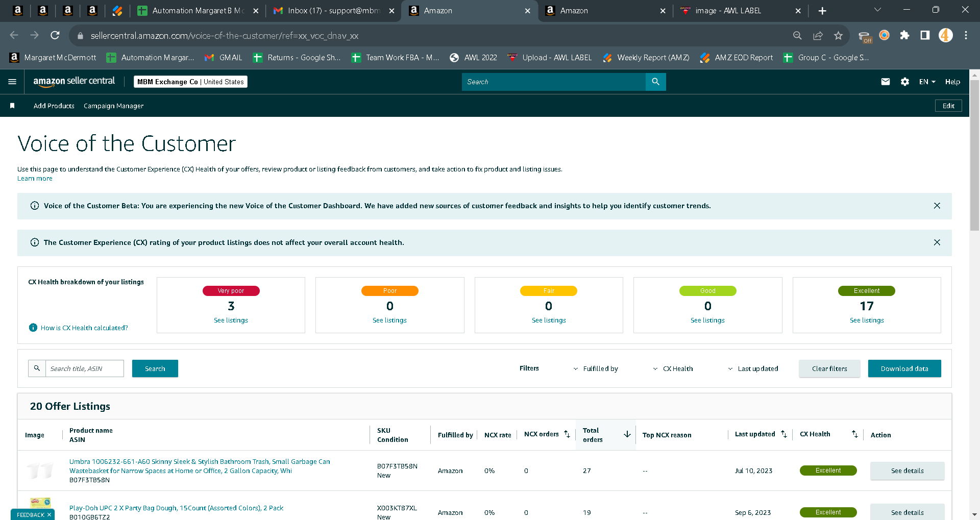Viewport: 980px width, 520px height.
Task: Click the amazon seller central logo
Action: pos(74,82)
